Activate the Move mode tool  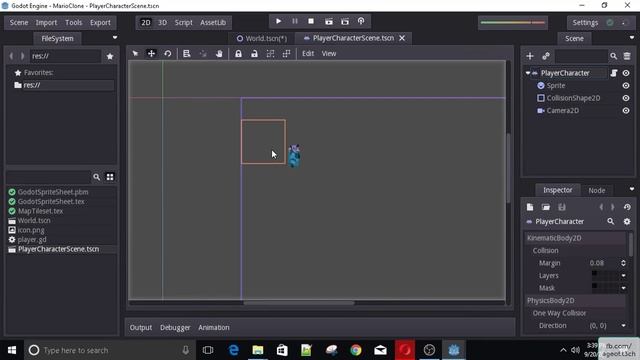pos(151,53)
